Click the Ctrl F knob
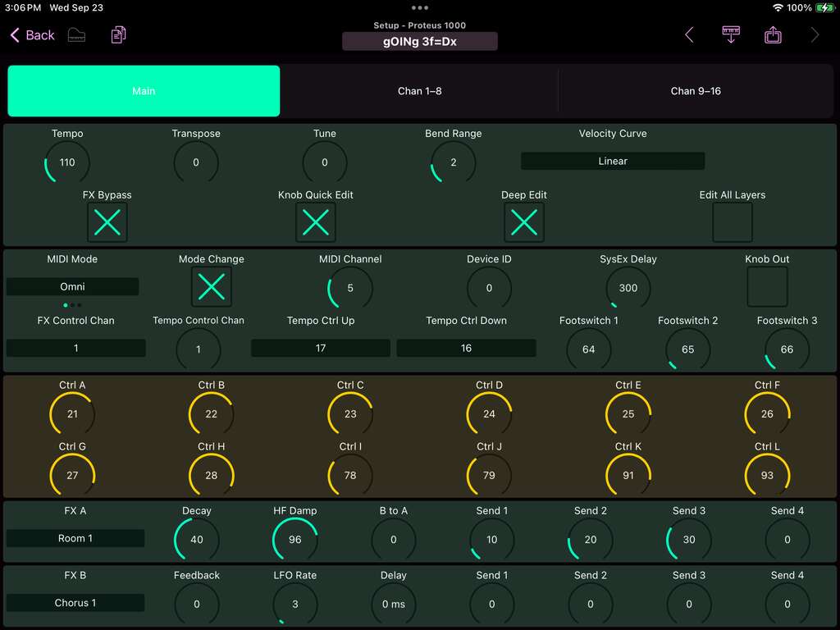Viewport: 840px width, 630px height. [767, 414]
